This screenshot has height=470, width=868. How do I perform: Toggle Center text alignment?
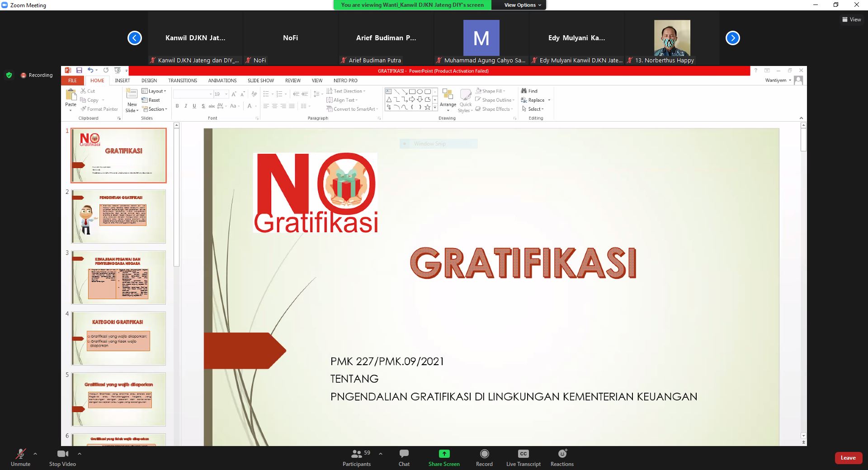tap(274, 106)
